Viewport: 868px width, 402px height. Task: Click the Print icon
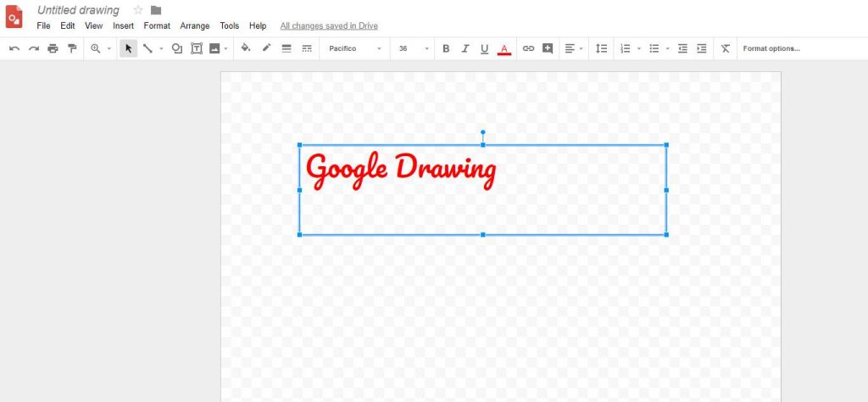[53, 48]
